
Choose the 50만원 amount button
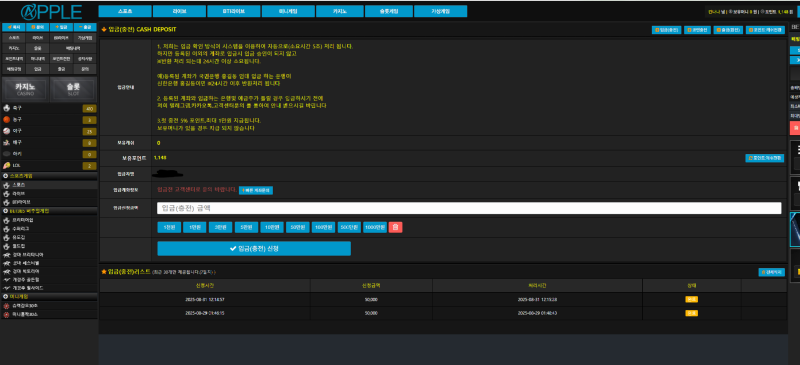tap(297, 227)
